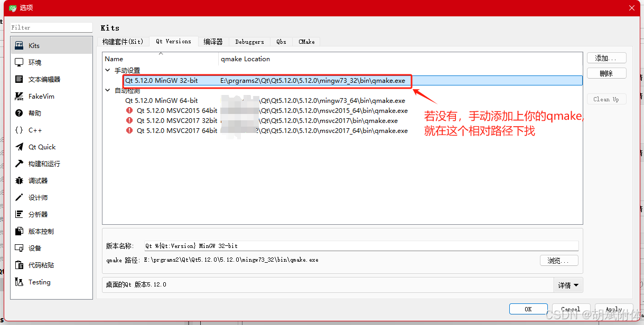Viewport: 644px width, 325px height.
Task: Open the 代码粘贴 clipboard icon
Action: click(19, 265)
